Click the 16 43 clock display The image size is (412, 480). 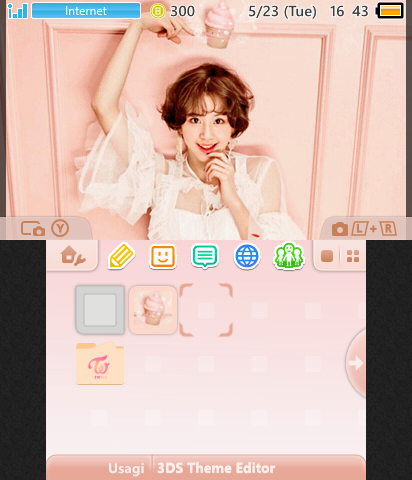point(349,11)
